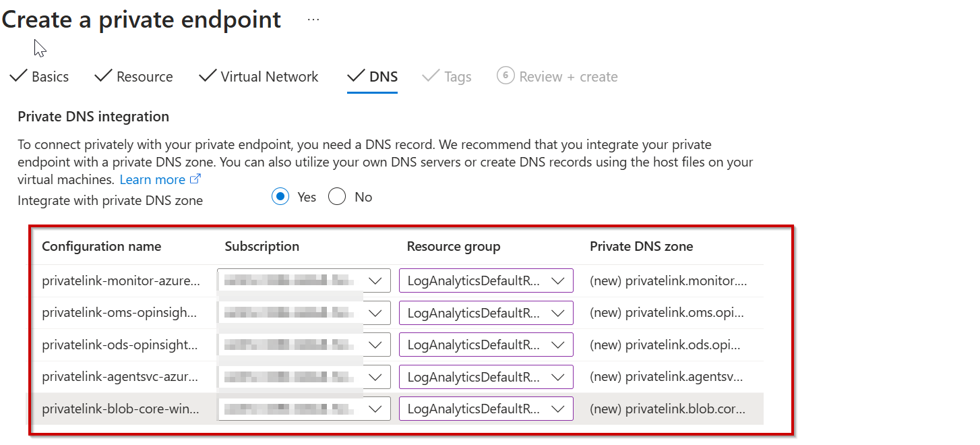Open the Learn more link
Image resolution: width=980 pixels, height=445 pixels.
tap(154, 179)
